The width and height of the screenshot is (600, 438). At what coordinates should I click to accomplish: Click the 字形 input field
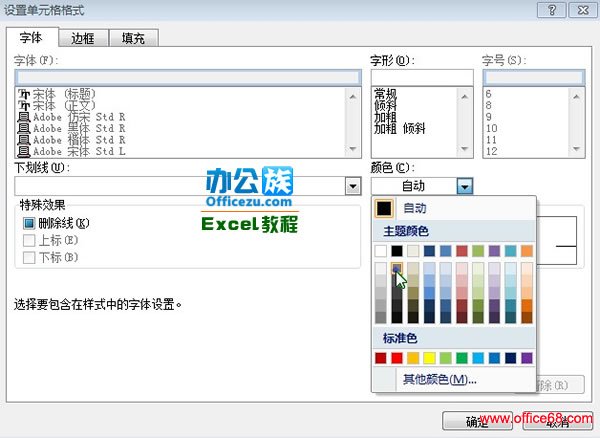pos(422,78)
